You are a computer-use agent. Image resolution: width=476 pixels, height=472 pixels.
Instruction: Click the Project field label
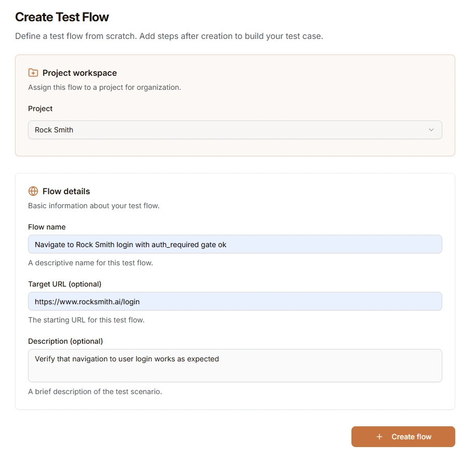[x=40, y=109]
